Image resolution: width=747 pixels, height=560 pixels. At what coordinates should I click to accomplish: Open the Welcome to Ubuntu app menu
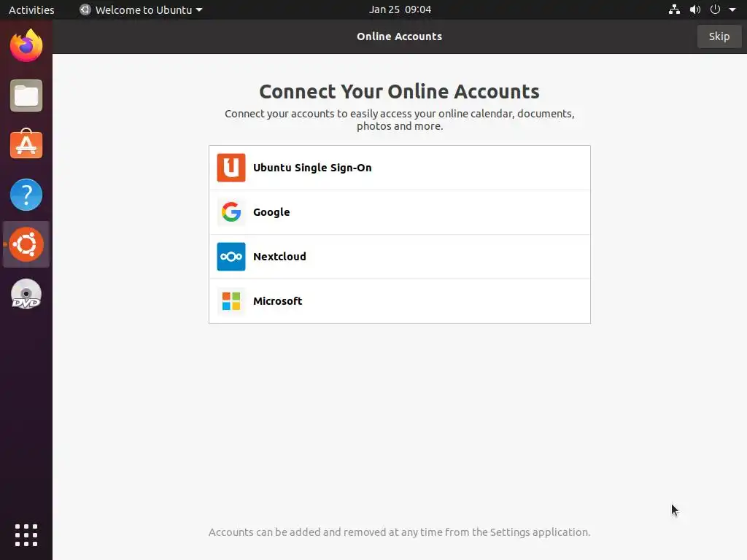pyautogui.click(x=141, y=9)
